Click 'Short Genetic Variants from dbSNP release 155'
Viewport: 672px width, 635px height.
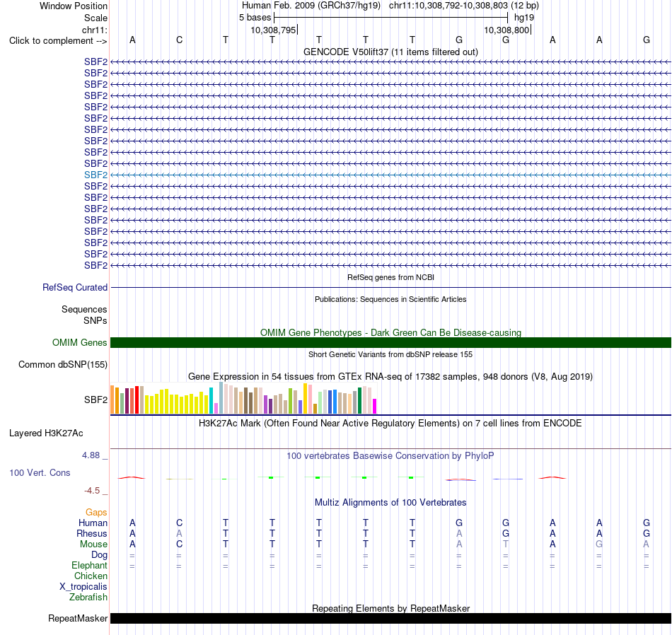(x=390, y=354)
